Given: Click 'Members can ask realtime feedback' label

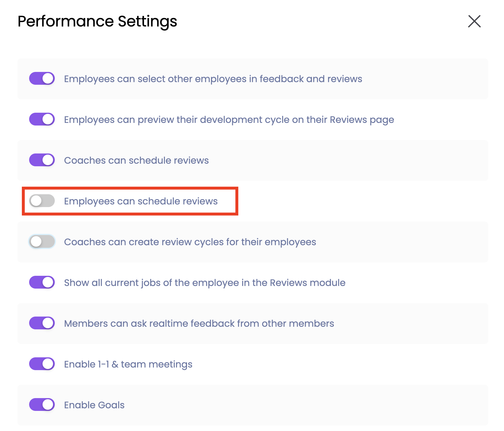Looking at the screenshot, I should [x=199, y=324].
